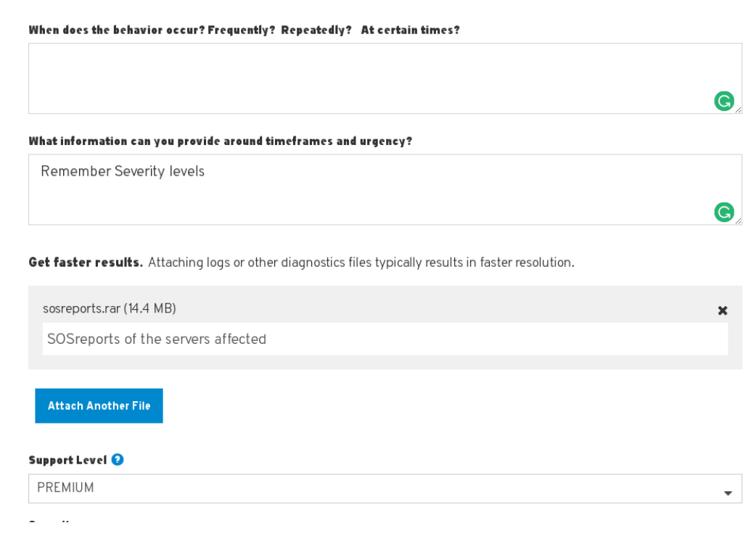Click the 'timeframes and urgency' question label
The width and height of the screenshot is (756, 544).
coord(220,141)
